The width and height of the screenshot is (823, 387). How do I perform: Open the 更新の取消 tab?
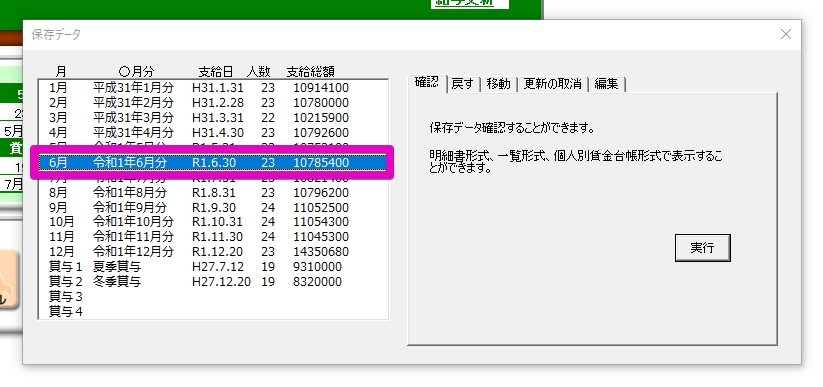point(553,84)
